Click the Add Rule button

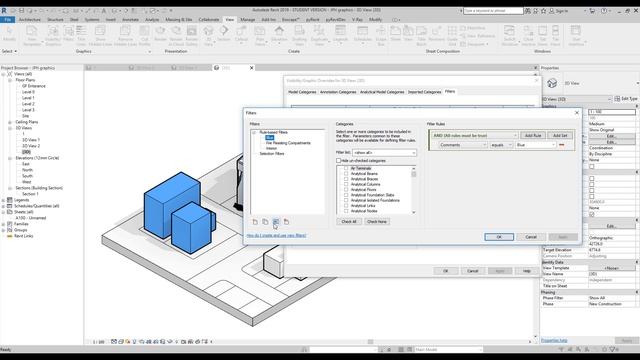tap(533, 135)
